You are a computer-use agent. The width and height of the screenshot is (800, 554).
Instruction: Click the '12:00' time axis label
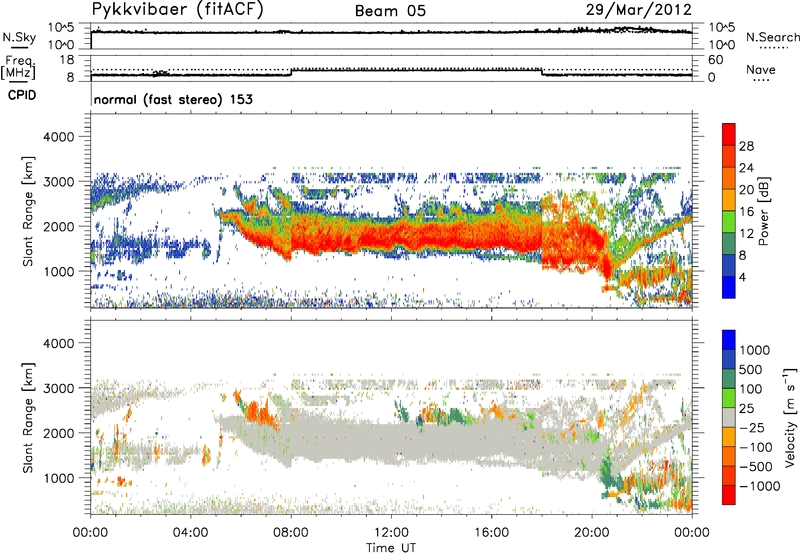[x=391, y=533]
